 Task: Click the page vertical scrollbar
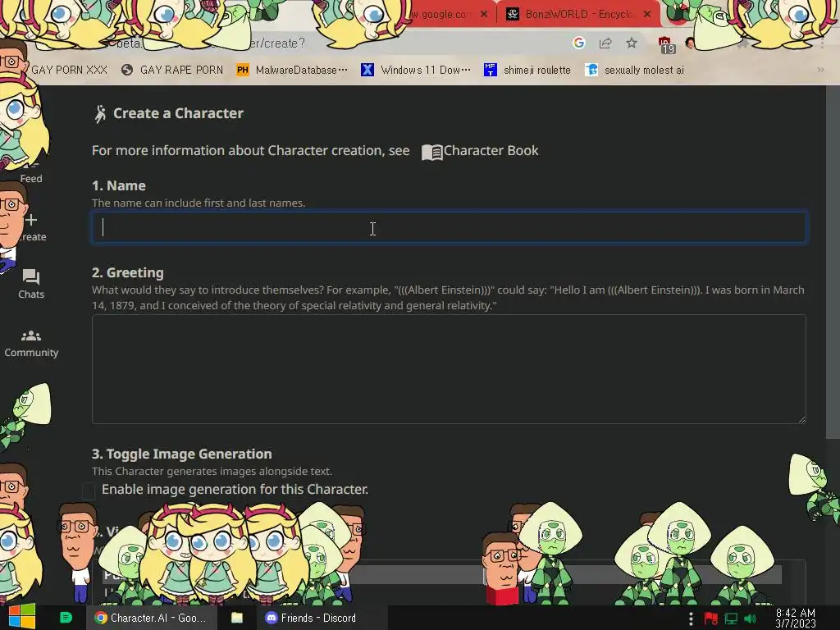[x=833, y=262]
